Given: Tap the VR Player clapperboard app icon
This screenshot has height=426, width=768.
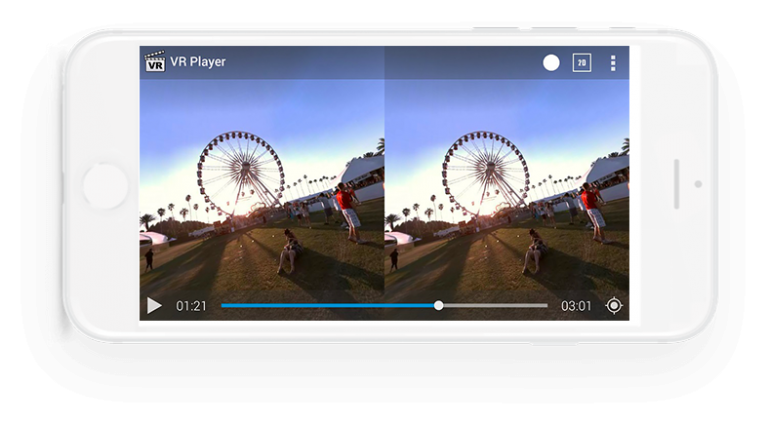Looking at the screenshot, I should (x=155, y=62).
